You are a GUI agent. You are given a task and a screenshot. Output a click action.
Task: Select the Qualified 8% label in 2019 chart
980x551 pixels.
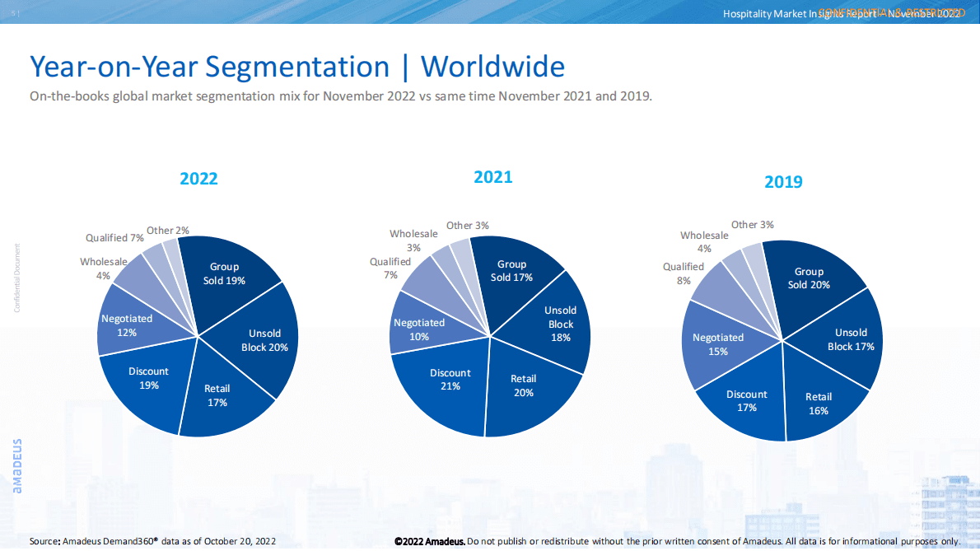[684, 273]
